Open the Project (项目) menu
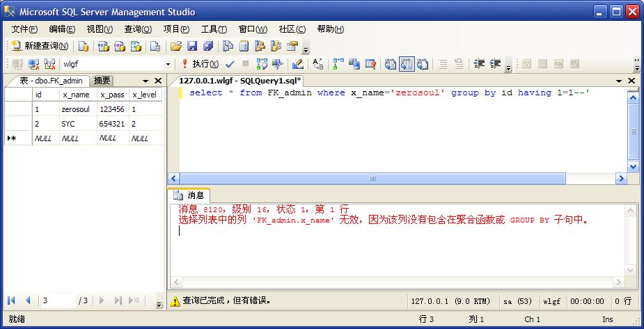 pos(175,29)
